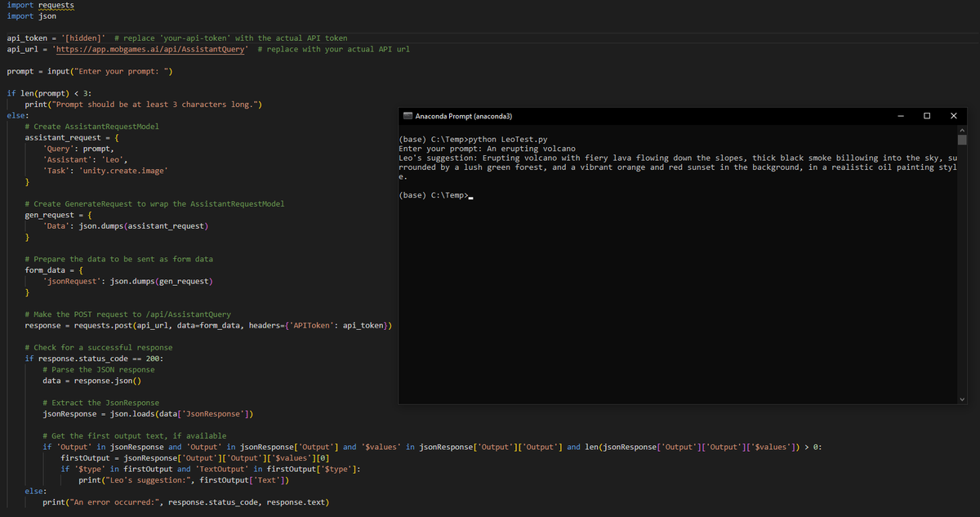The width and height of the screenshot is (980, 517).
Task: Click the 'data = response.json()' line
Action: click(91, 381)
